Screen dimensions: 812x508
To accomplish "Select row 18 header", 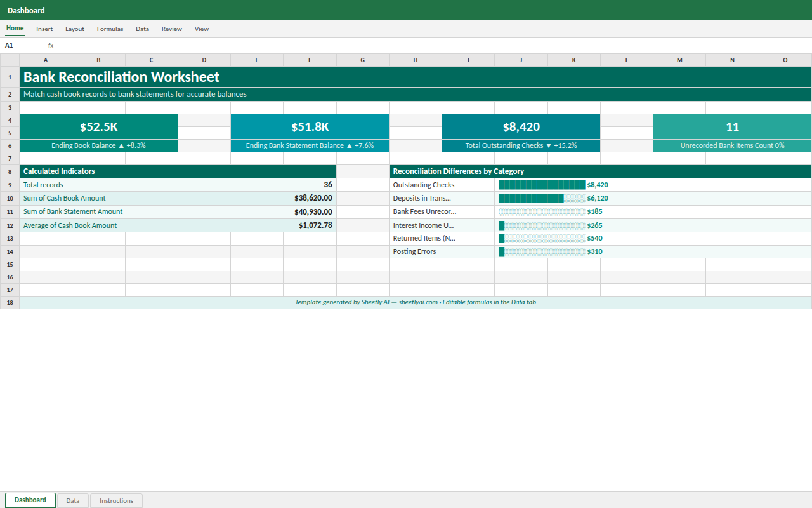I will tap(10, 303).
